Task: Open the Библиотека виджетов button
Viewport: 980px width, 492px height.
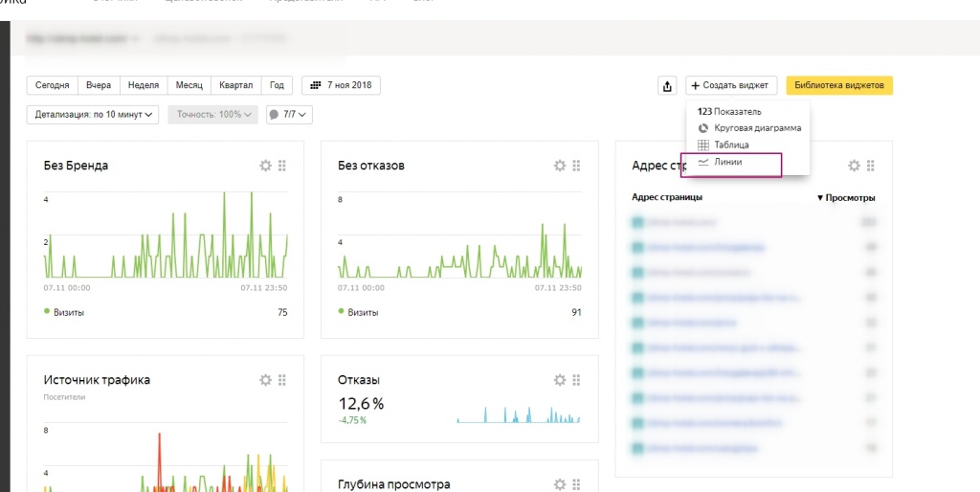Action: [839, 86]
